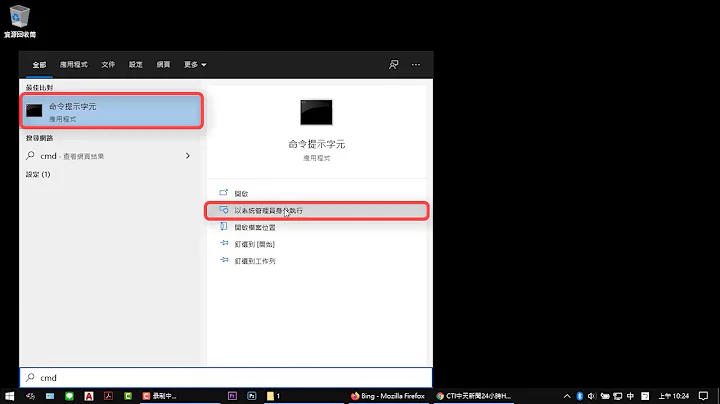
Task: Switch to the 設定 (Settings) search tab
Action: [x=135, y=65]
